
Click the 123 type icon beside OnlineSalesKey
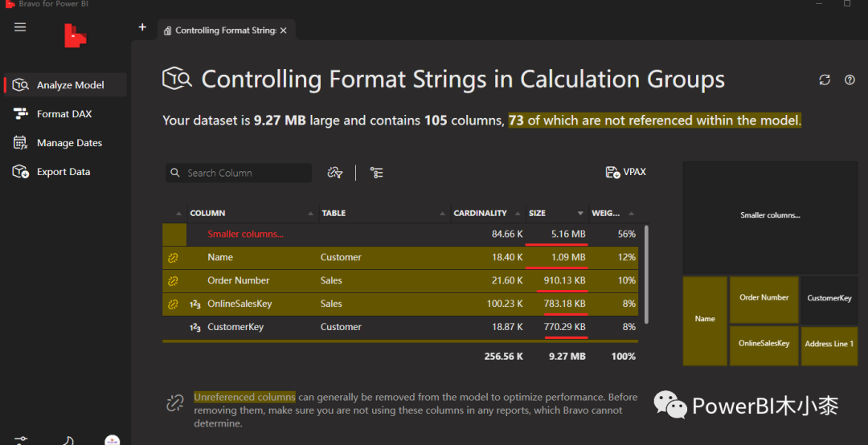point(194,304)
